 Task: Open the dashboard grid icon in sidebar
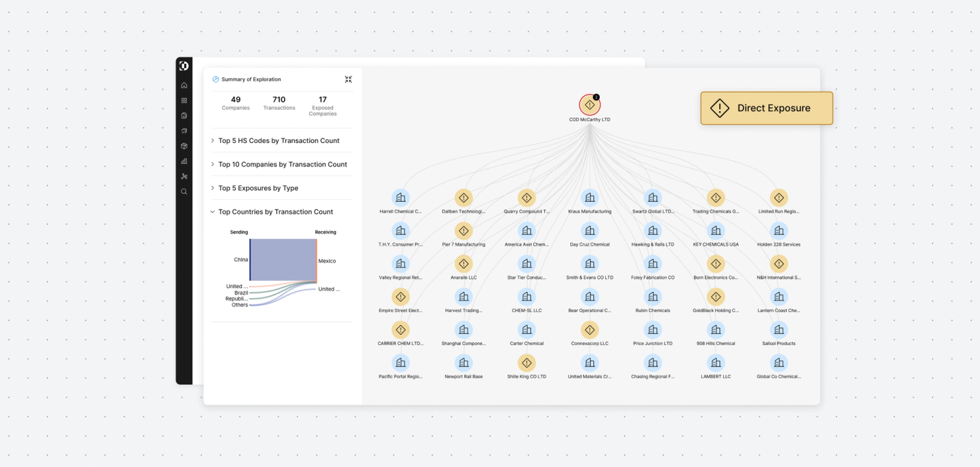[x=184, y=101]
